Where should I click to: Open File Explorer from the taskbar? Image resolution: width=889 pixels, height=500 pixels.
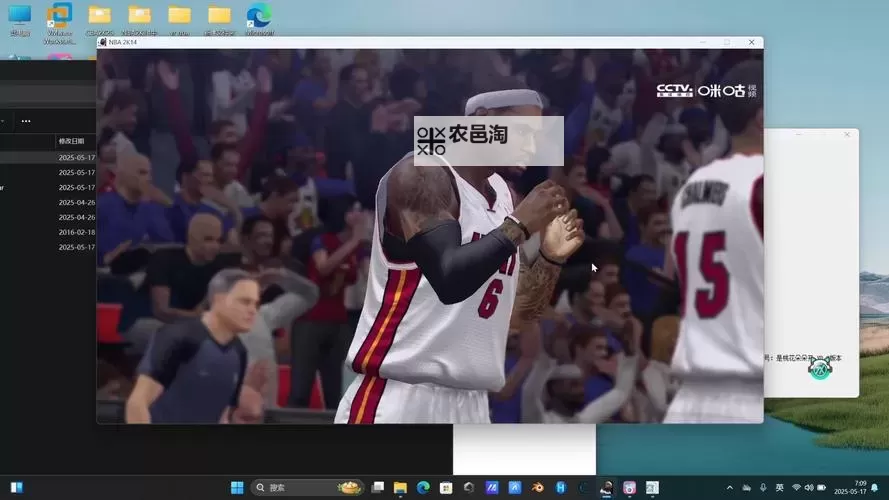click(x=400, y=488)
